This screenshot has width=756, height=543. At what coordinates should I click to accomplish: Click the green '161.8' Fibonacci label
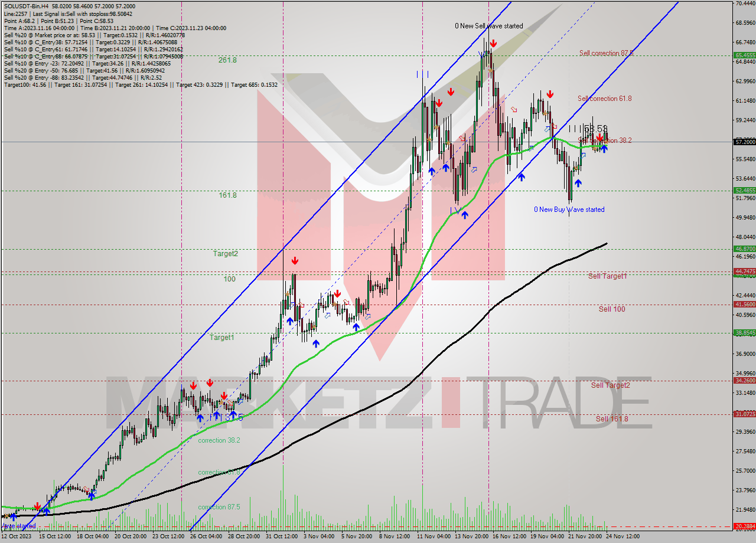pos(227,195)
